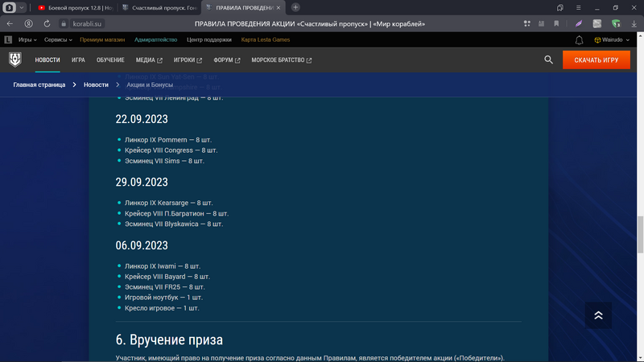The width and height of the screenshot is (644, 362).
Task: Click scrollbar up arrow
Action: tap(640, 35)
